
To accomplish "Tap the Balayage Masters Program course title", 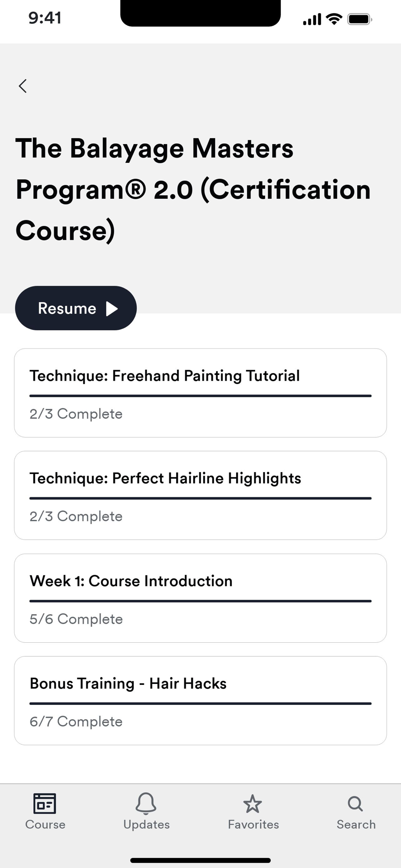I will [x=193, y=189].
